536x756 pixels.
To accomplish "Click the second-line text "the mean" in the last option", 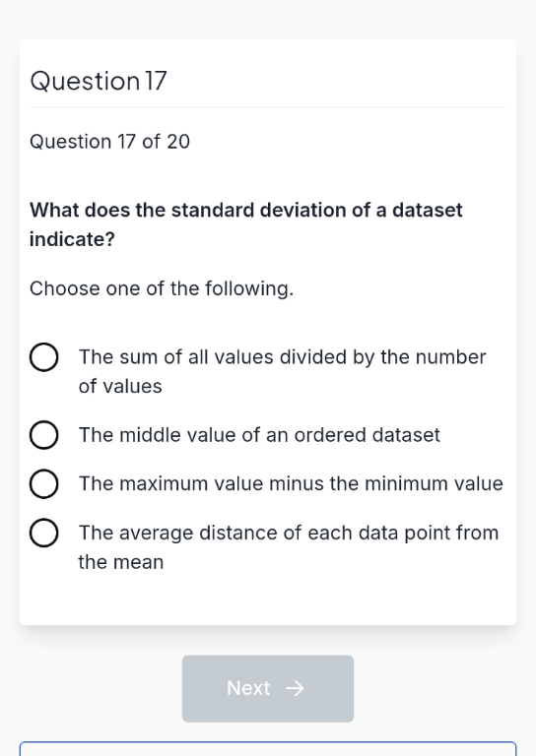I will (x=120, y=562).
